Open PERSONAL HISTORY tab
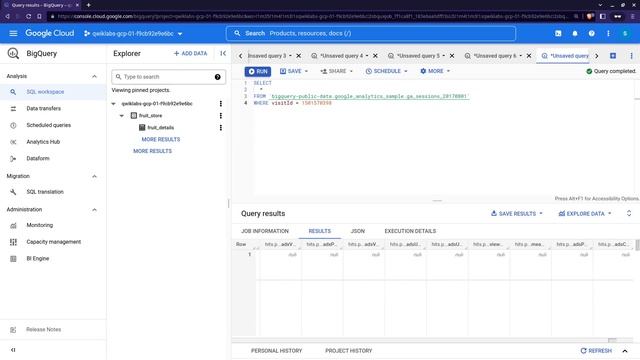 pos(276,351)
